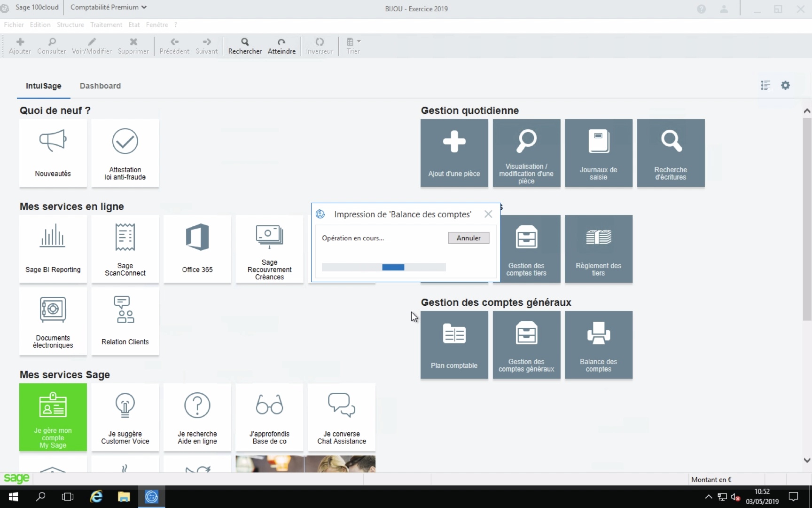Select the IntuiSage tab
Screen dimensions: 812x508
tap(44, 86)
